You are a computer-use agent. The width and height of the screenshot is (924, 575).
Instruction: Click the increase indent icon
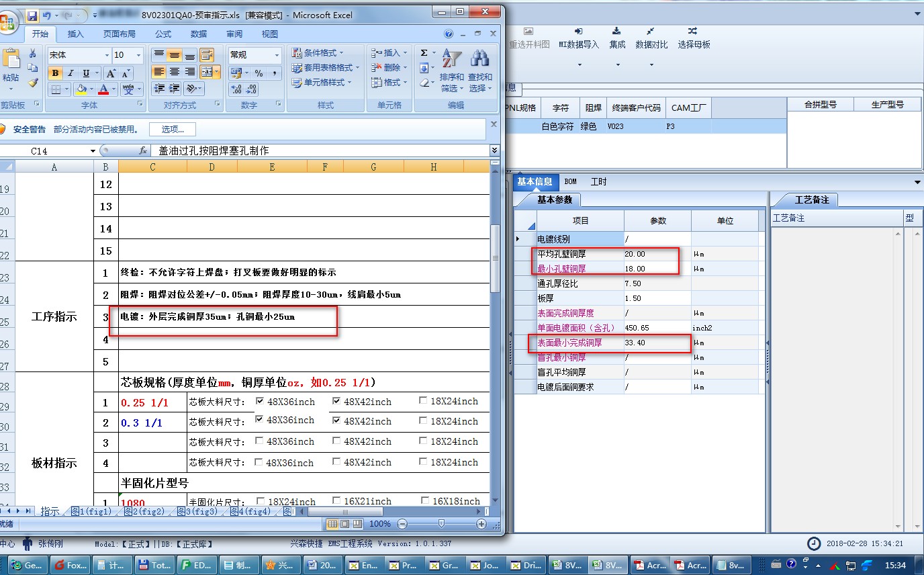tap(175, 88)
